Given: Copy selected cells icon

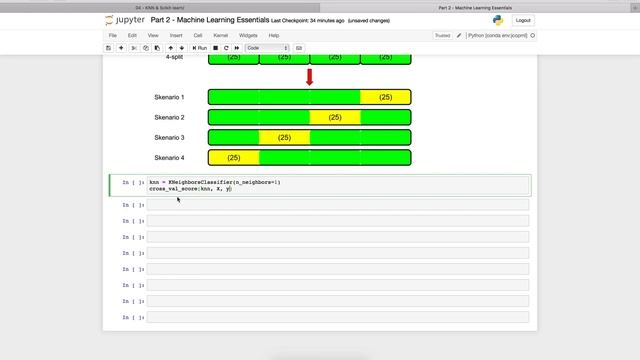Looking at the screenshot, I should [x=146, y=48].
